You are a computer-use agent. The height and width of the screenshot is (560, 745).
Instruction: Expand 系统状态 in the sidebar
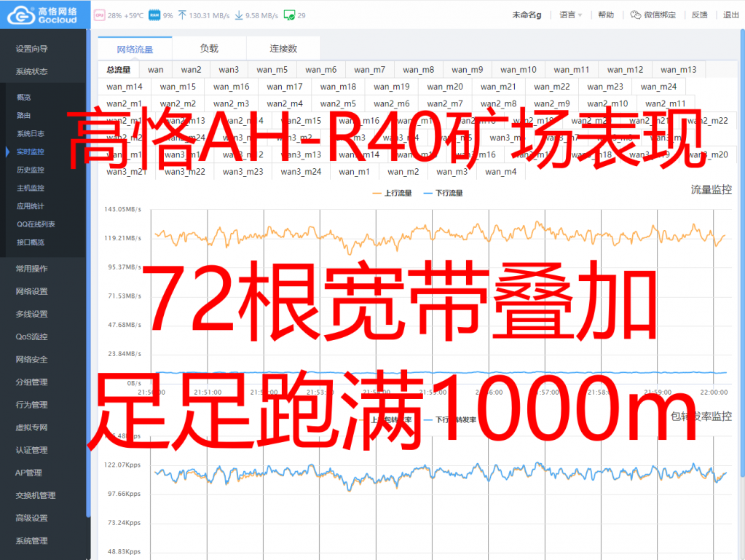tap(31, 71)
